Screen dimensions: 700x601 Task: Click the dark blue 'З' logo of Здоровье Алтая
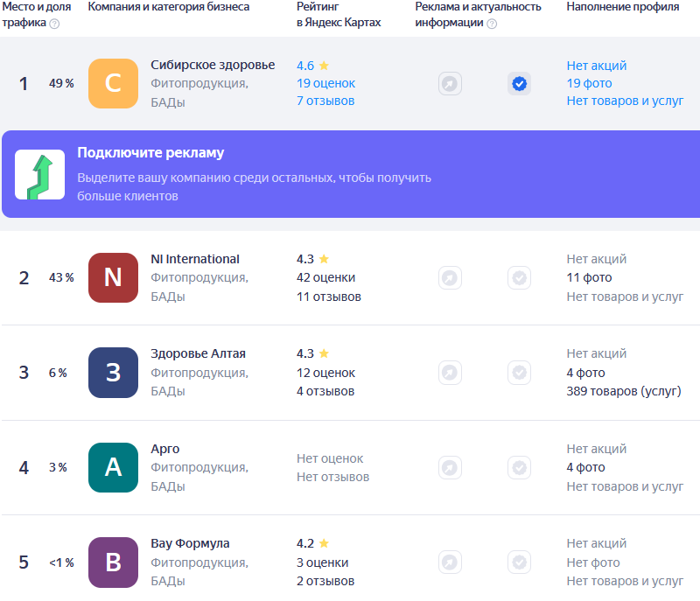point(114,373)
